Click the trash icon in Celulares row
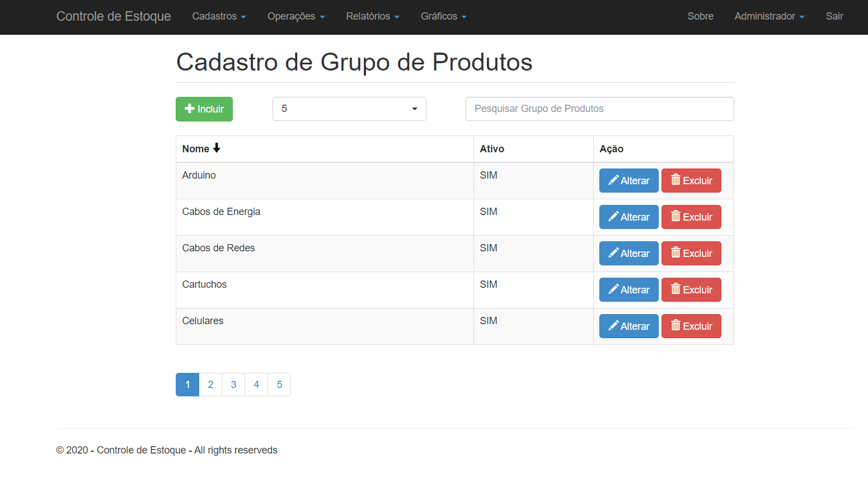868x477 pixels. [675, 326]
